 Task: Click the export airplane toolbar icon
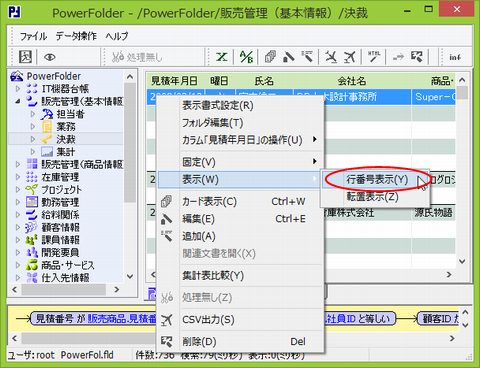pyautogui.click(x=350, y=57)
